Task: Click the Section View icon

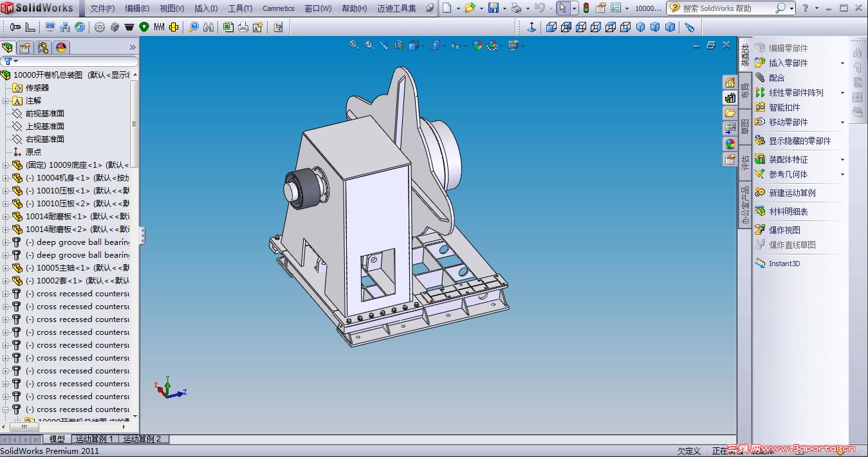Action: (x=398, y=45)
